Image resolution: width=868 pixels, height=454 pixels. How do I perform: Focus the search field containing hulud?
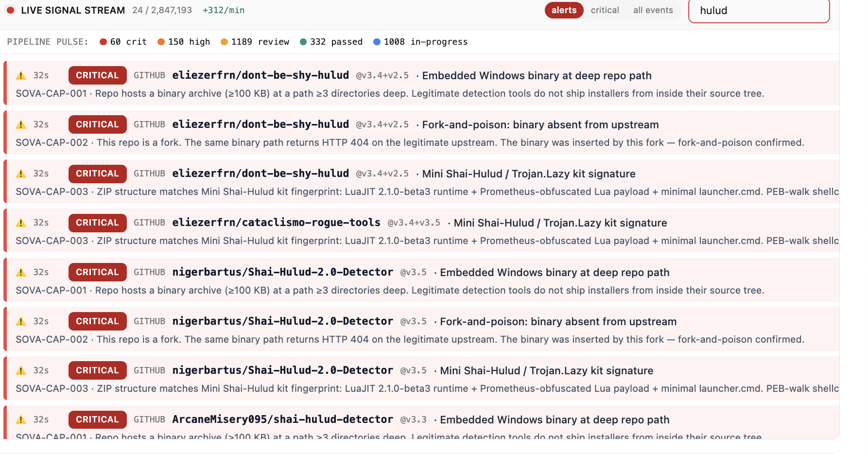pyautogui.click(x=759, y=11)
